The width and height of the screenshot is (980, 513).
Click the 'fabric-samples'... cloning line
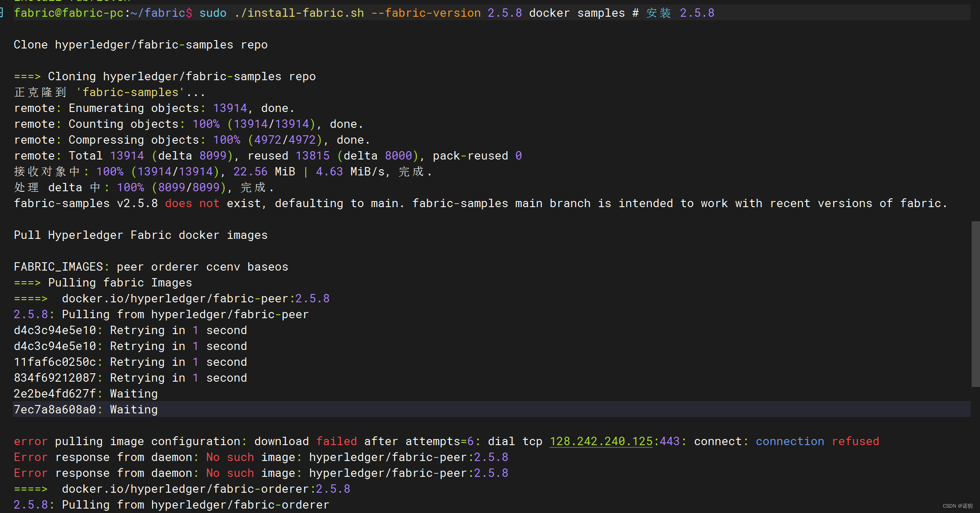click(x=110, y=92)
